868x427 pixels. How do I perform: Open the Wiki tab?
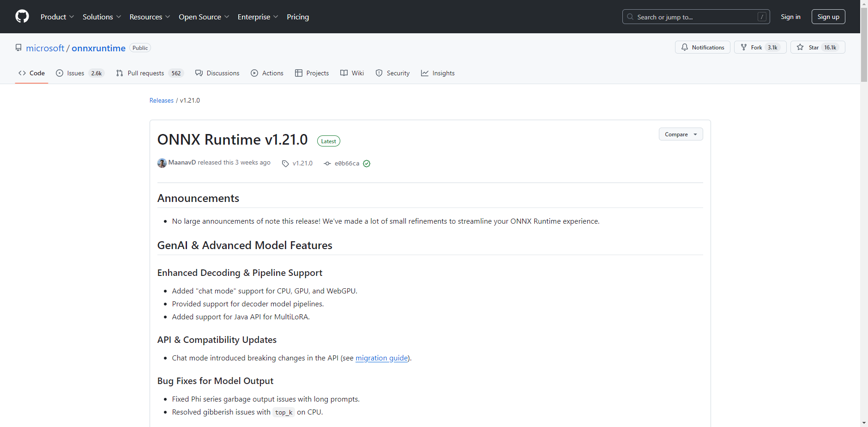[352, 73]
